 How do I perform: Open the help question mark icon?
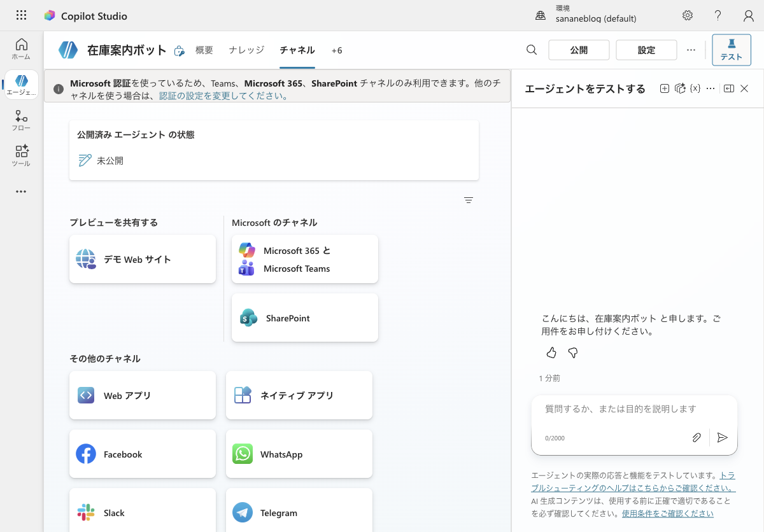coord(718,15)
